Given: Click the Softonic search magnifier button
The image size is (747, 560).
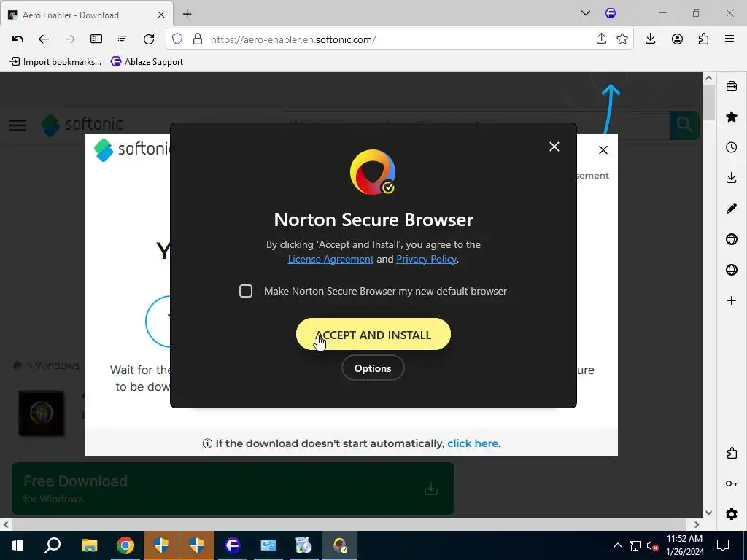Looking at the screenshot, I should [684, 125].
